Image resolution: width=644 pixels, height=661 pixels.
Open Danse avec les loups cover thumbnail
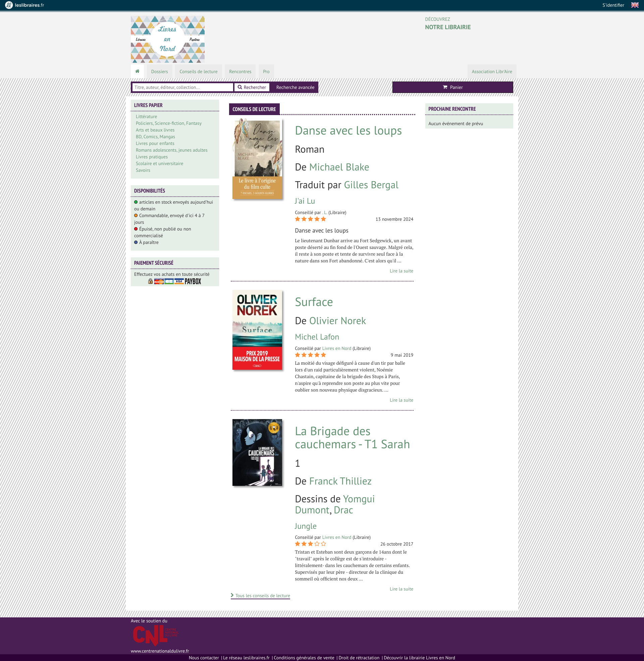257,159
